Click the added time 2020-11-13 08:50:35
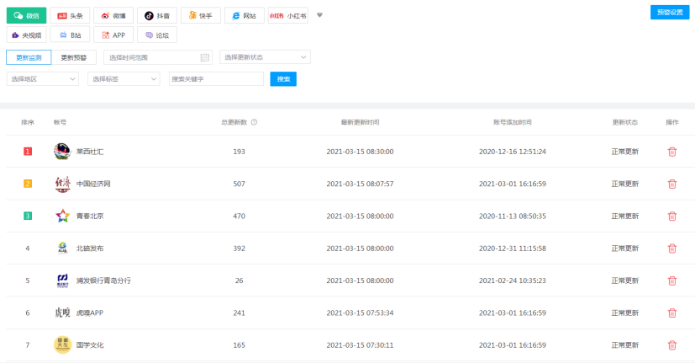Screen dimensions: 696x363 [x=513, y=216]
